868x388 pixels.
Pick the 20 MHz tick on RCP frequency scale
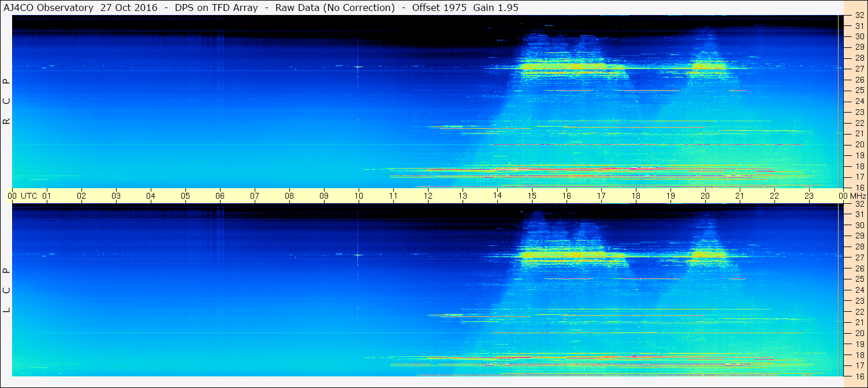pos(859,144)
